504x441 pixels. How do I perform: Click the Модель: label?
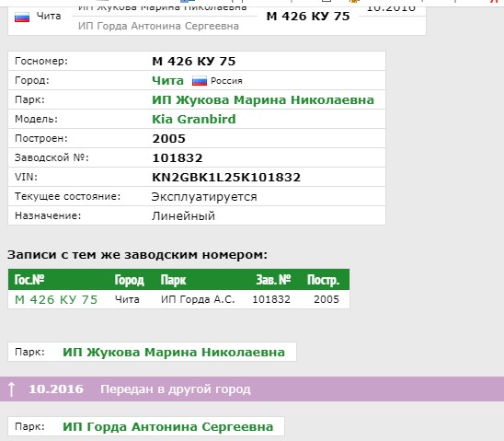36,119
